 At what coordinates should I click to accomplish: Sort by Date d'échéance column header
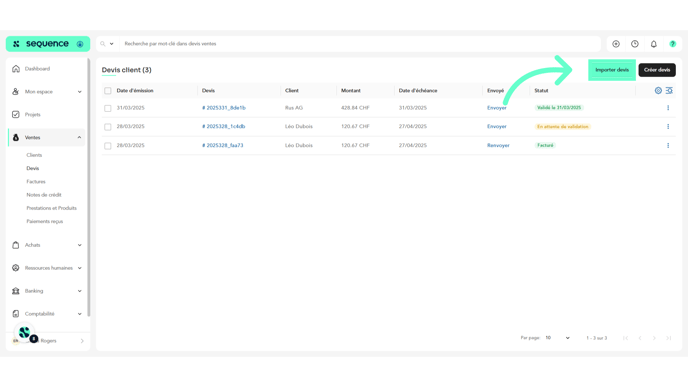click(418, 91)
